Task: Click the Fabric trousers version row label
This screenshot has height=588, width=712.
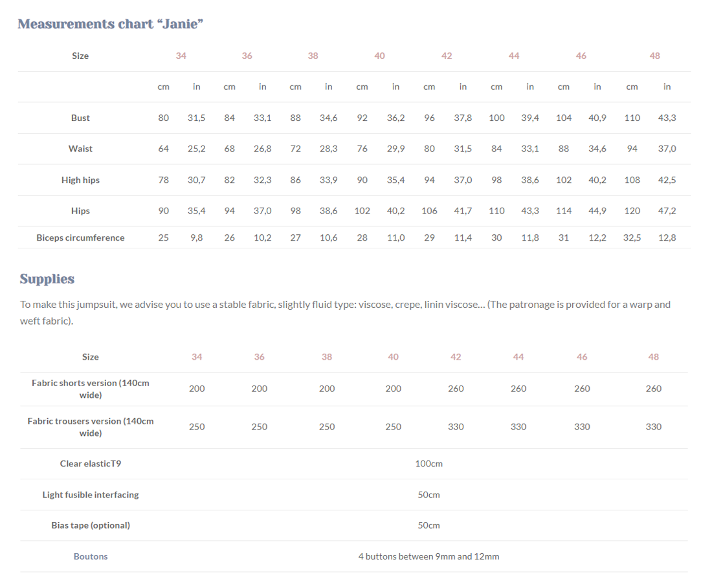Action: [91, 427]
